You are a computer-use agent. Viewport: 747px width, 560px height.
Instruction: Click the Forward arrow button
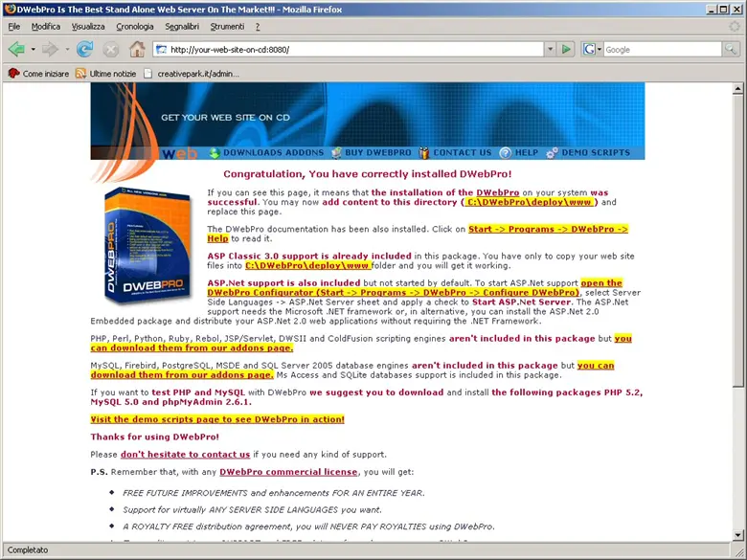pyautogui.click(x=50, y=49)
